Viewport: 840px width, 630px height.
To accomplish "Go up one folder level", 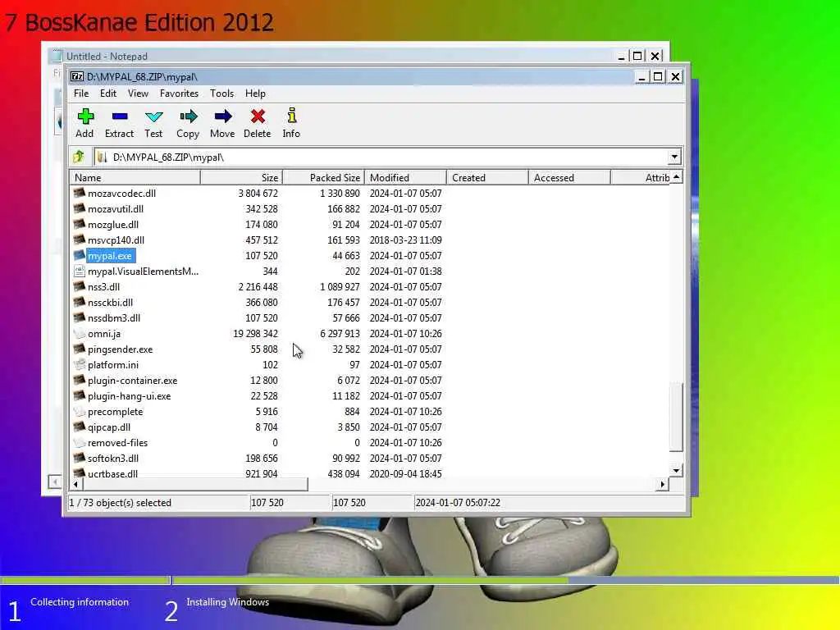I will tap(79, 157).
